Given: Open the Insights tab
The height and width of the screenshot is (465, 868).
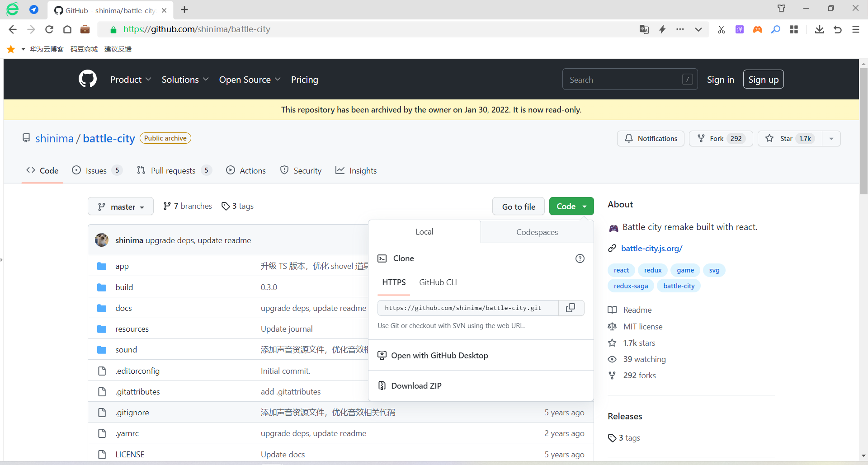Looking at the screenshot, I should [356, 170].
